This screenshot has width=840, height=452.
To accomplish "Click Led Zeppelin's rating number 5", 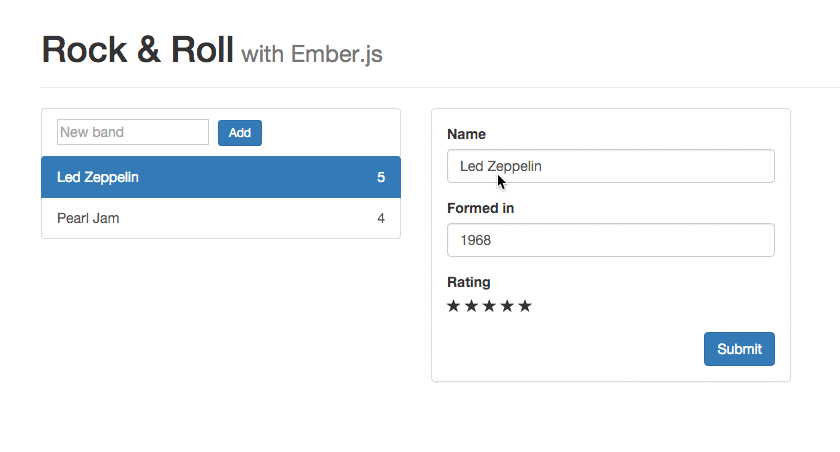I will pyautogui.click(x=381, y=178).
